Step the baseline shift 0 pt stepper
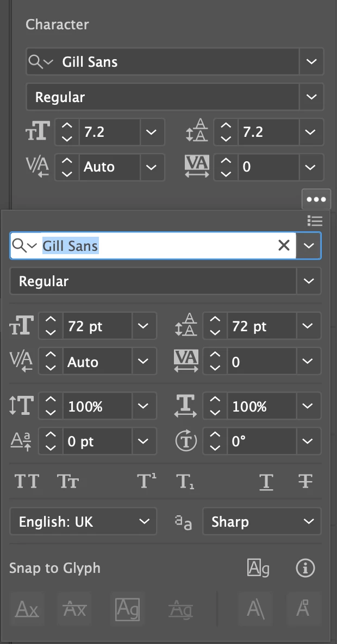Screen dimensions: 337x644 pos(51,441)
